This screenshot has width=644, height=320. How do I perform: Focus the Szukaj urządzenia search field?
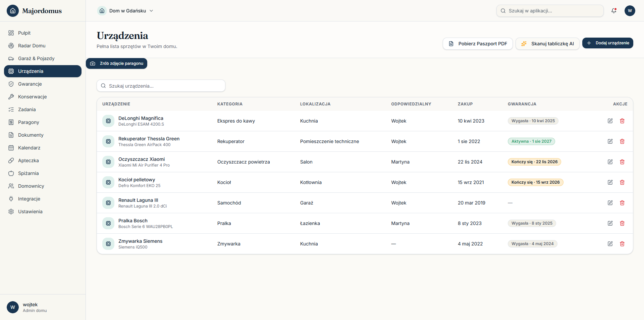point(161,86)
